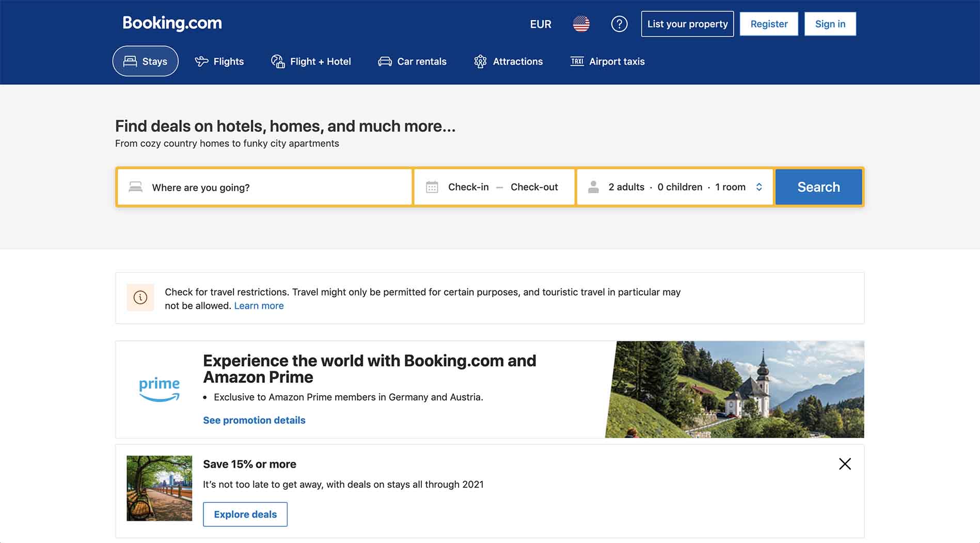Click the mountain church promo image
This screenshot has height=543, width=980.
click(x=734, y=389)
